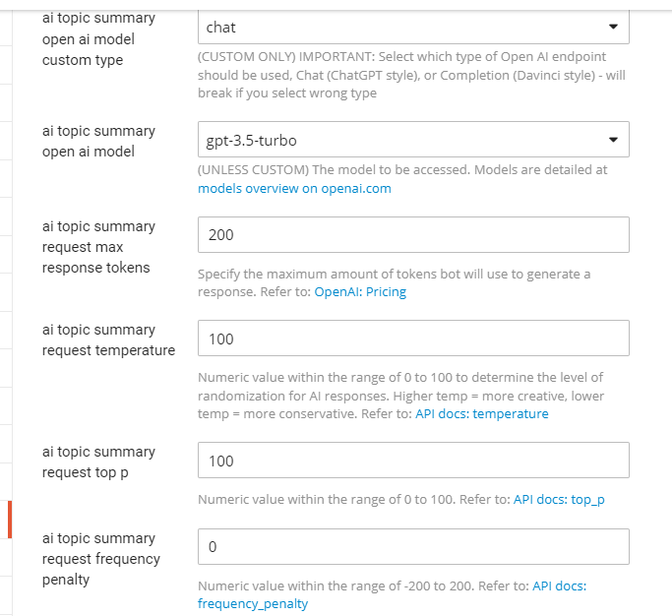The width and height of the screenshot is (672, 616).
Task: Open the OpenAI: Pricing link
Action: [x=360, y=292]
